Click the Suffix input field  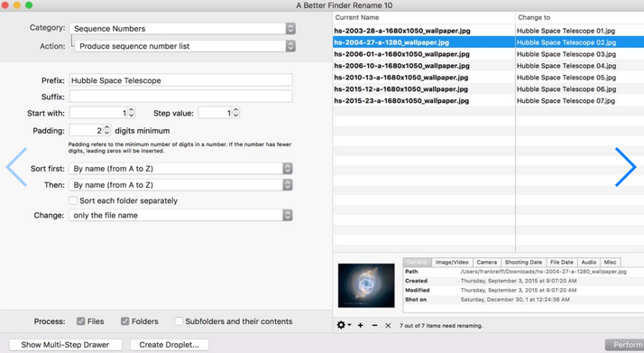(x=180, y=97)
